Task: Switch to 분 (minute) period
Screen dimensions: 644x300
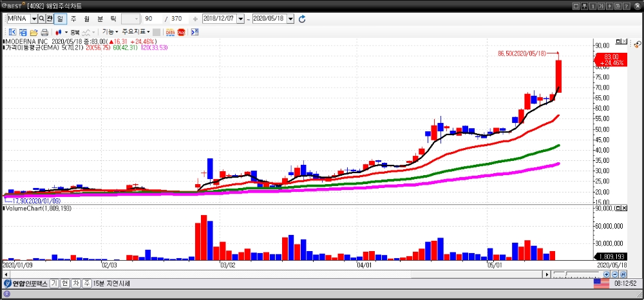Action: (x=100, y=19)
